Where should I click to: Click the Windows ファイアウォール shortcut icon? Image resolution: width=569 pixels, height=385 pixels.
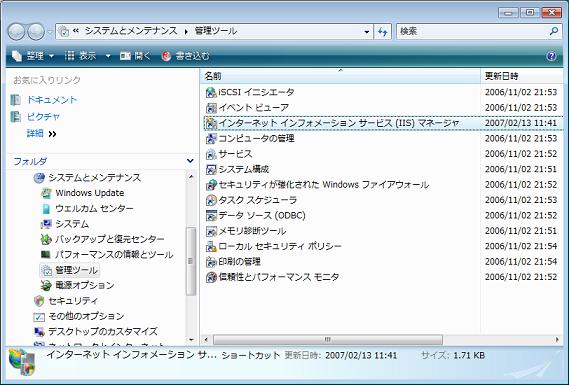pyautogui.click(x=211, y=185)
